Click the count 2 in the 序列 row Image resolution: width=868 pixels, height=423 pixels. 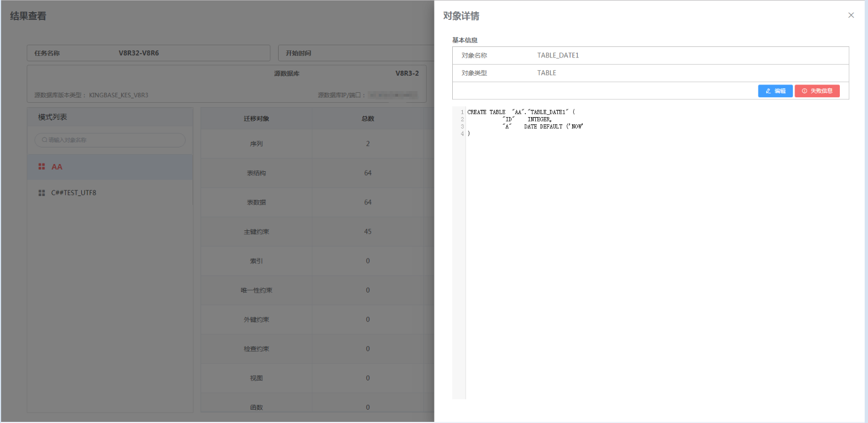pyautogui.click(x=368, y=144)
